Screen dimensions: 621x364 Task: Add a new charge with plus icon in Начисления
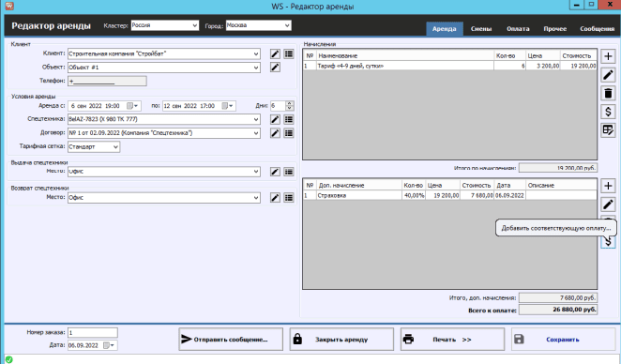[608, 56]
